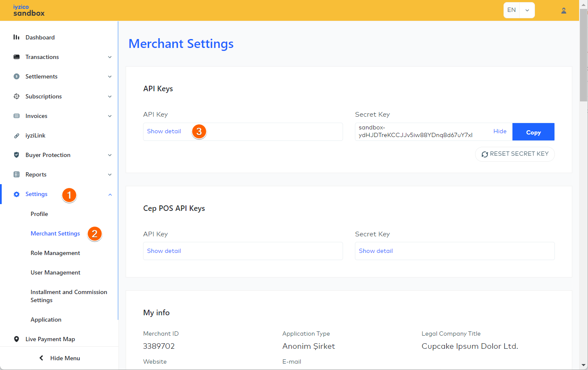Click the Reports icon in sidebar
This screenshot has height=370, width=588.
pyautogui.click(x=17, y=174)
